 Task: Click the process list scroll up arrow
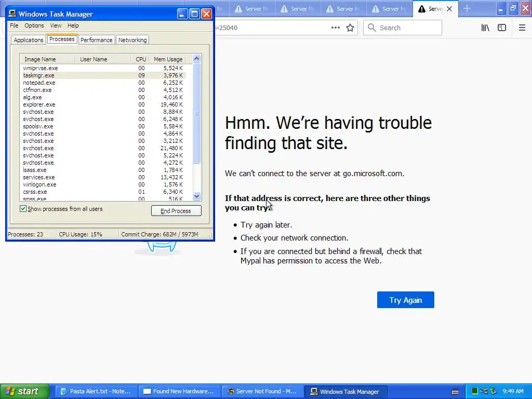tap(196, 59)
